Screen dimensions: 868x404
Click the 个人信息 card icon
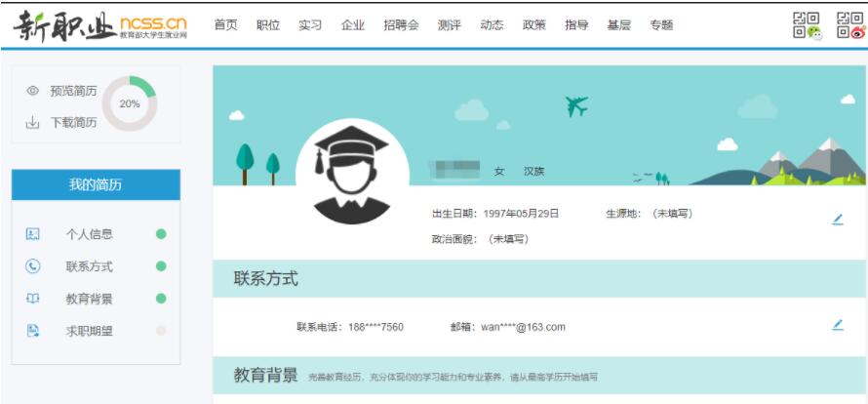tap(32, 234)
